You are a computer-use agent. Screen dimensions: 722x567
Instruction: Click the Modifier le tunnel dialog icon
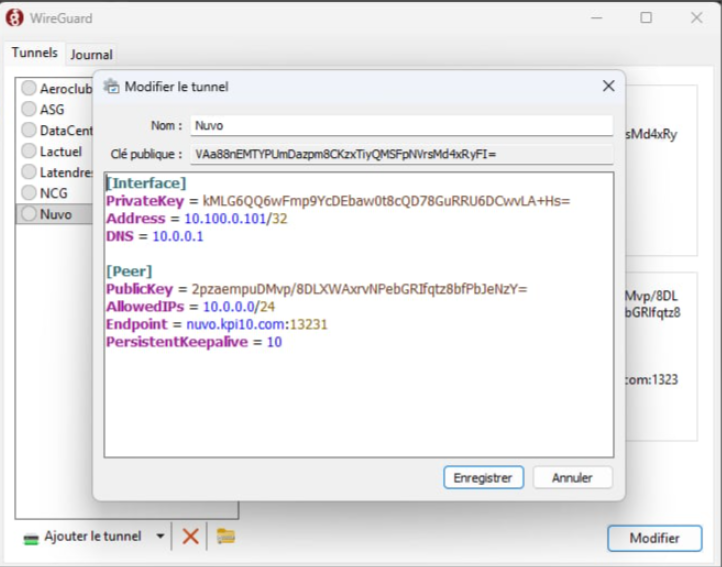point(111,86)
